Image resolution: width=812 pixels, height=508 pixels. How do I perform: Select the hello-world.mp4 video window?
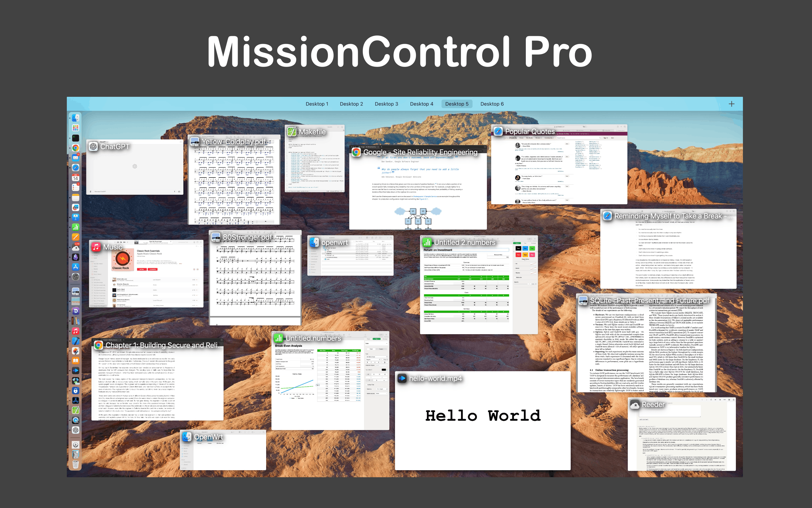(482, 421)
